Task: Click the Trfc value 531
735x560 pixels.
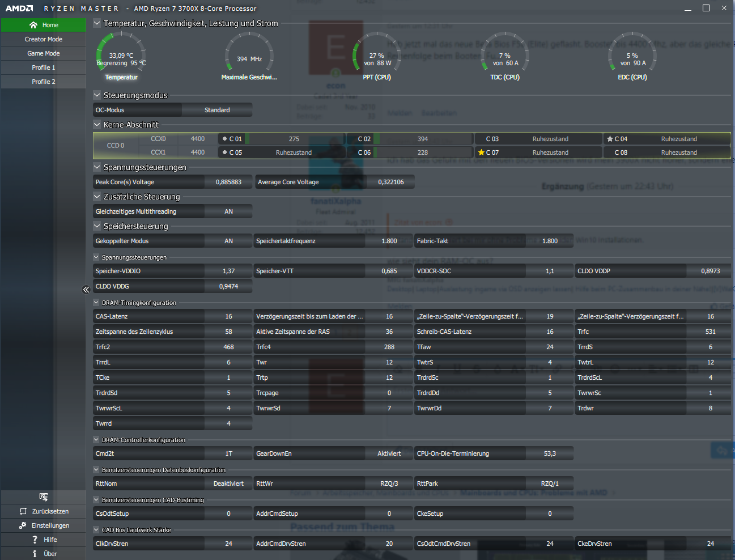Action: pyautogui.click(x=711, y=332)
